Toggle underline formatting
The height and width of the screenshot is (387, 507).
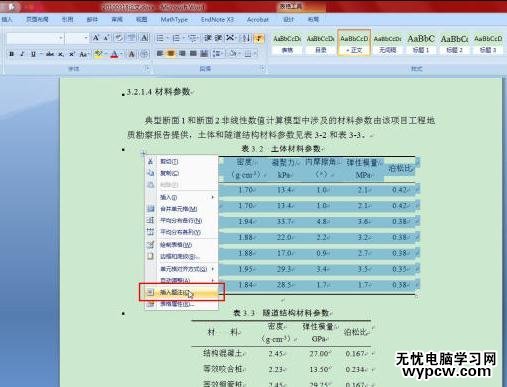(x=33, y=54)
